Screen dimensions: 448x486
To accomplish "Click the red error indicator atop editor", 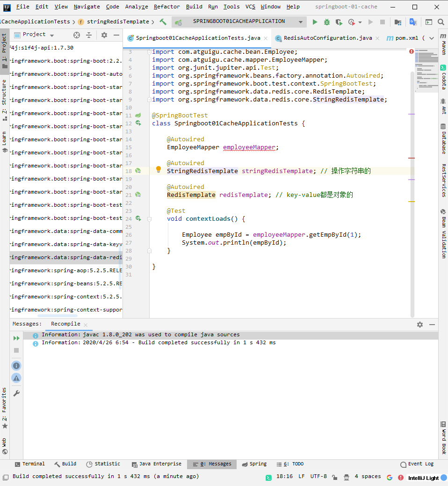I will click(412, 51).
